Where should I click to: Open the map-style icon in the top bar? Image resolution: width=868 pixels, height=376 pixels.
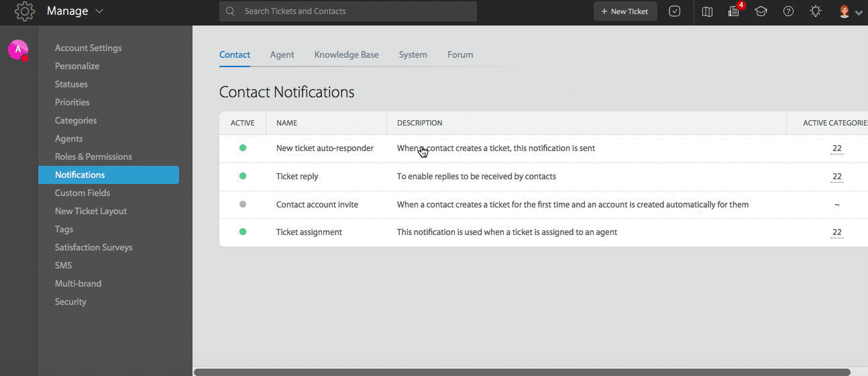click(x=707, y=11)
